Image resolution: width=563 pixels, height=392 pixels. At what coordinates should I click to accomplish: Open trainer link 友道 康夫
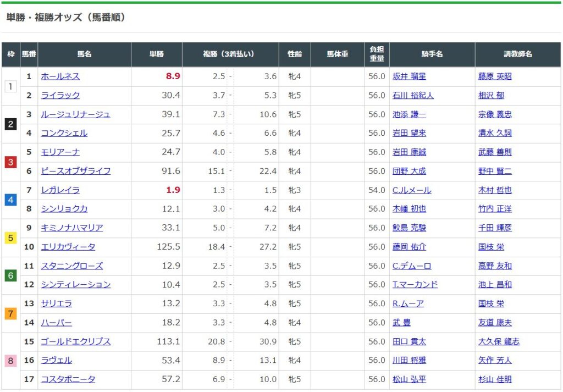(495, 323)
